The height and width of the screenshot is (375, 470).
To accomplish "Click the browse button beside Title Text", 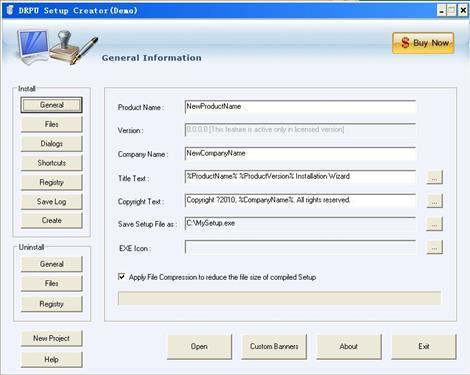I will tap(434, 177).
